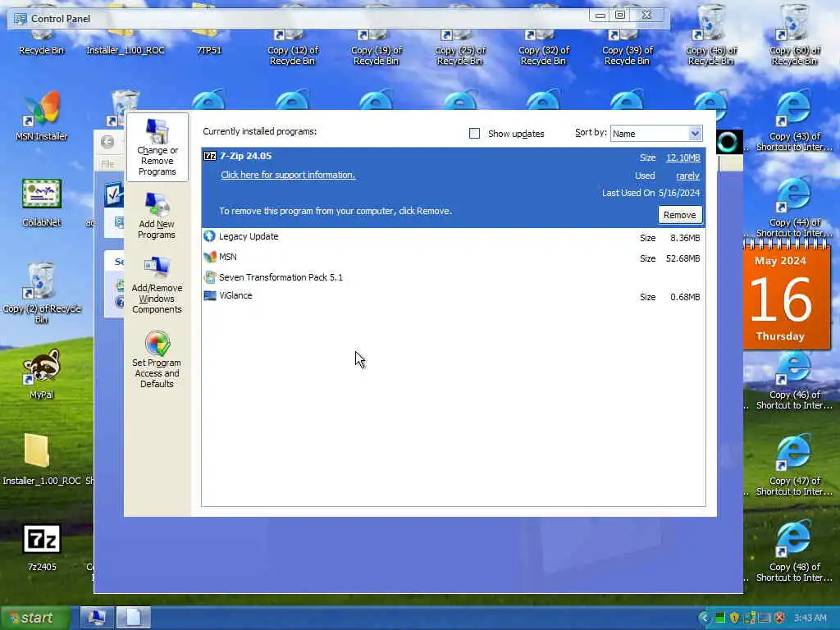
Task: Click the back arrow in Control Panel window
Action: pos(107,142)
